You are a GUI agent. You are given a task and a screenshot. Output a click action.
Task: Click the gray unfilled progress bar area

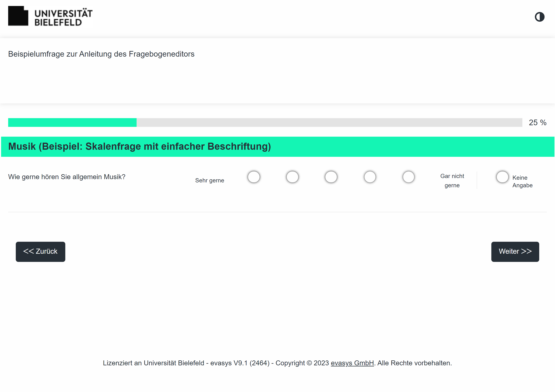pyautogui.click(x=329, y=122)
